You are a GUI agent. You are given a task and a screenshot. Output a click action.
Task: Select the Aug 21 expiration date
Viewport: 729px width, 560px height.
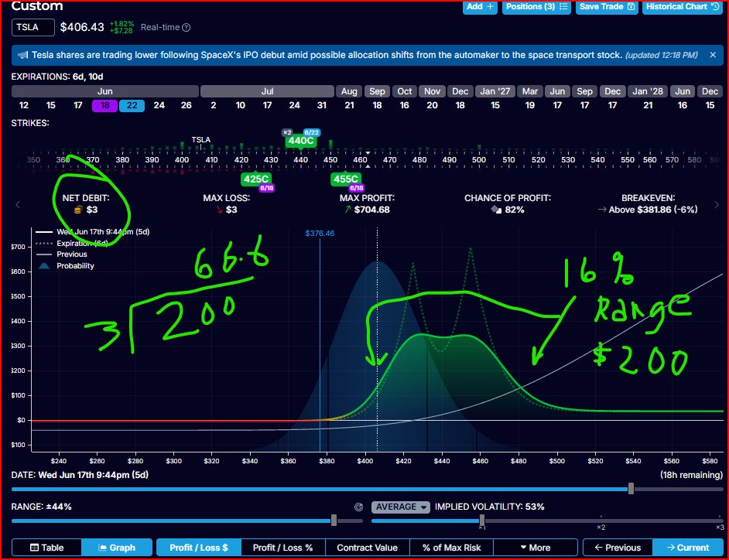(x=349, y=105)
